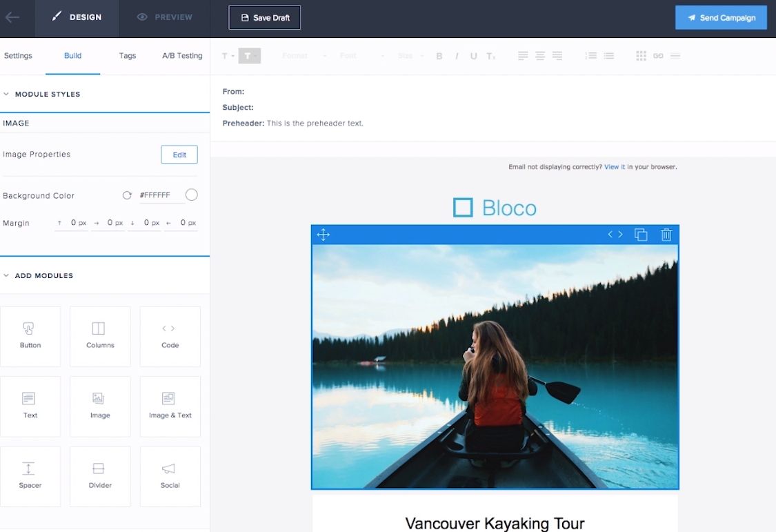Open the Font dropdown in the toolbar
The width and height of the screenshot is (776, 532).
[x=361, y=56]
